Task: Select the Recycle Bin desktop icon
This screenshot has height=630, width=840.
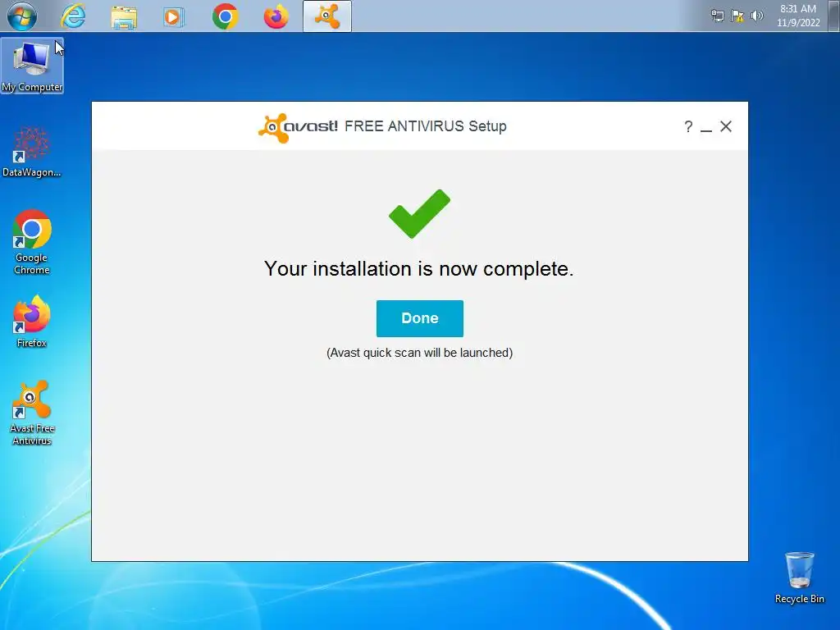Action: click(x=799, y=578)
